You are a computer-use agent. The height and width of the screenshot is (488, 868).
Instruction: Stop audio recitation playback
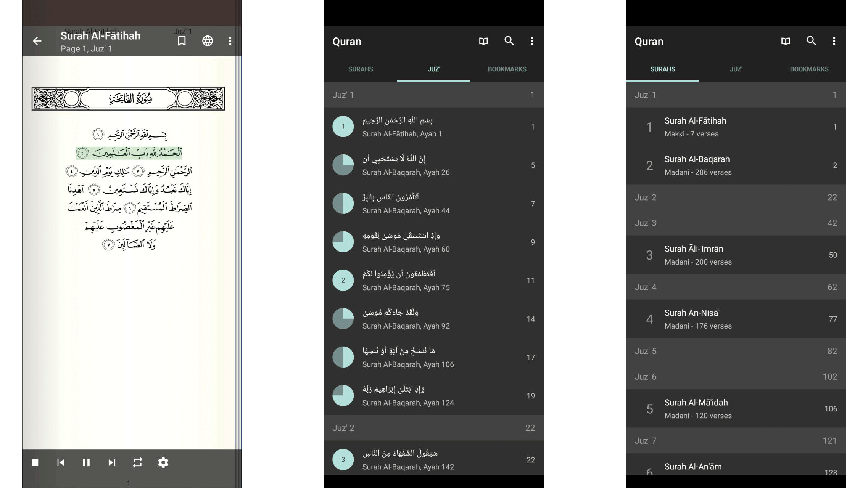point(35,462)
